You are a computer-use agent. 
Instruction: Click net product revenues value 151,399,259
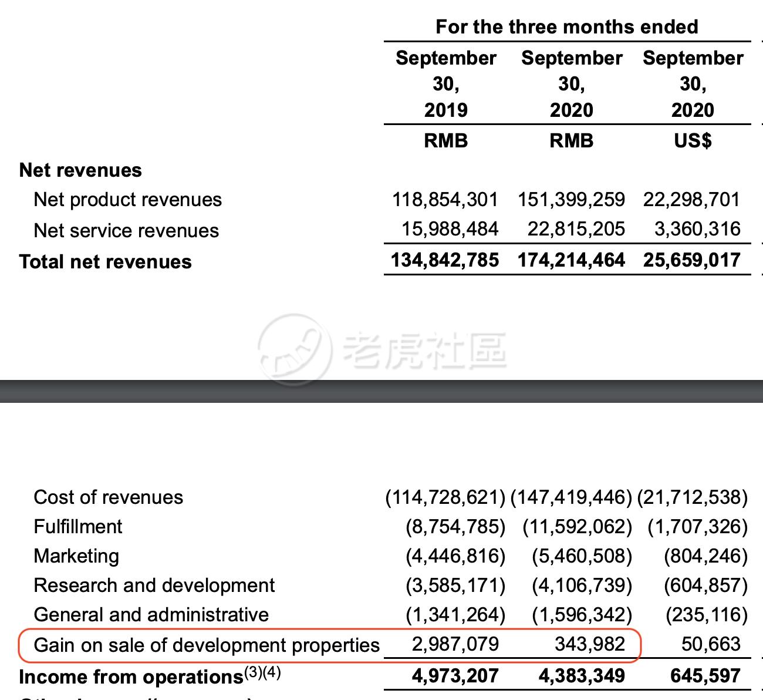(x=571, y=200)
